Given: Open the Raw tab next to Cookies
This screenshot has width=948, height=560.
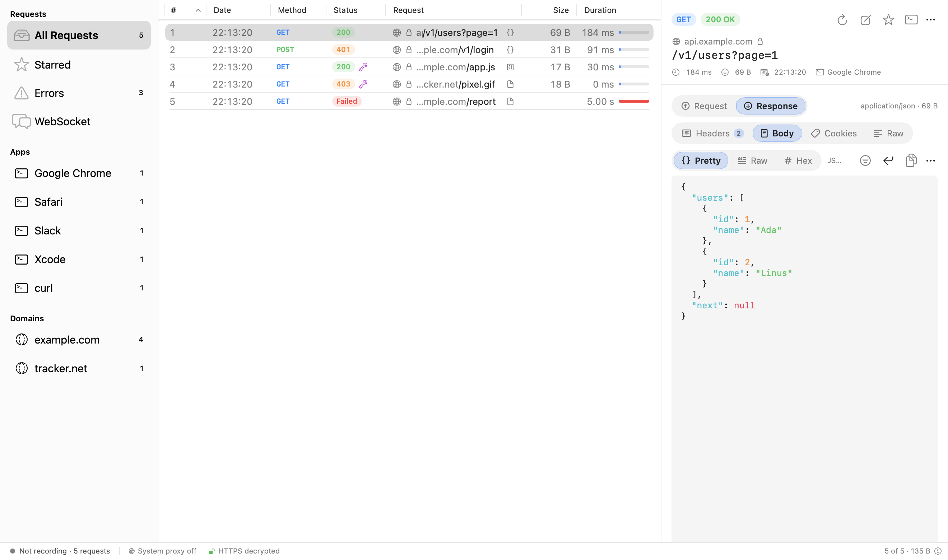Looking at the screenshot, I should point(888,133).
